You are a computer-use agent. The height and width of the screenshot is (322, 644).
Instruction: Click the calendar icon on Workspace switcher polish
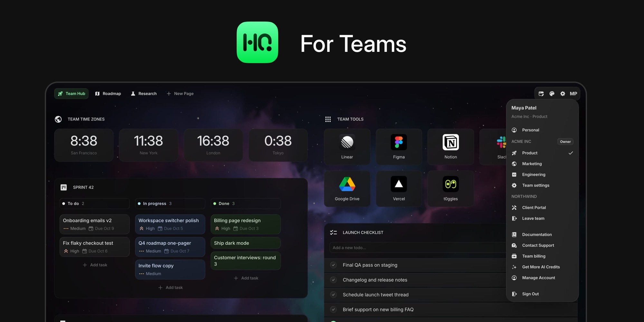click(160, 229)
